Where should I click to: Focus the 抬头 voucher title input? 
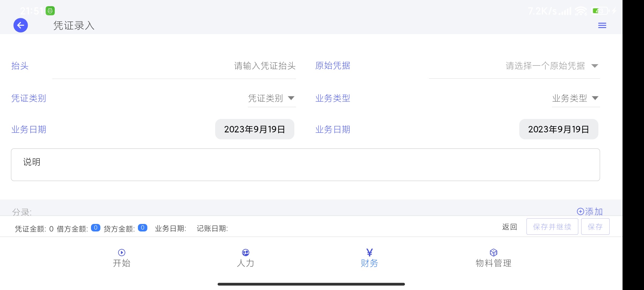coord(174,66)
